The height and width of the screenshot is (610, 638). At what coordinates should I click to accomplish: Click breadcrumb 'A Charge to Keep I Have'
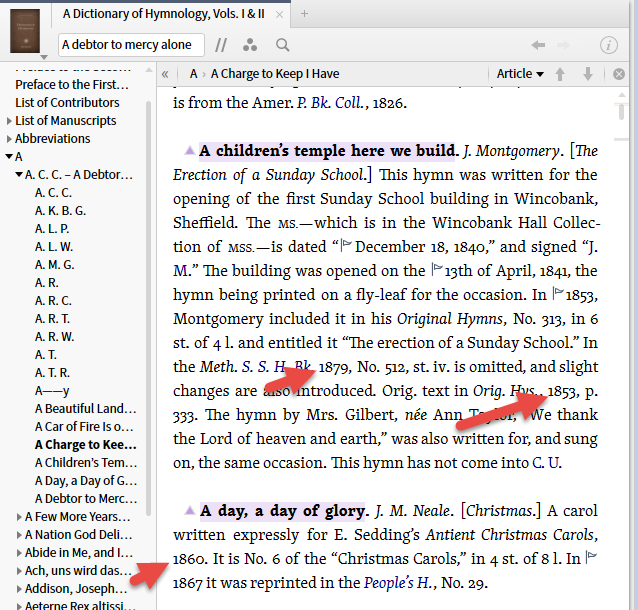pyautogui.click(x=275, y=74)
